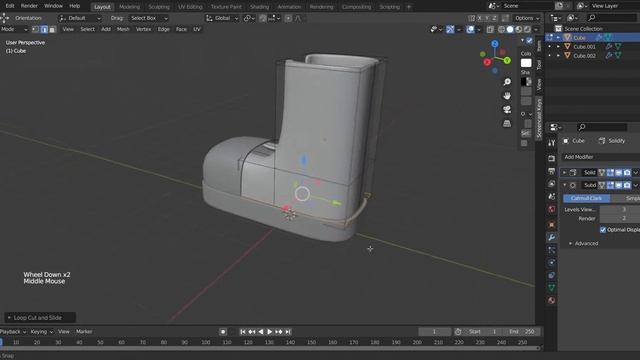Viewport: 640px width, 360px height.
Task: Open the Particles properties tab icon
Action: (x=551, y=250)
